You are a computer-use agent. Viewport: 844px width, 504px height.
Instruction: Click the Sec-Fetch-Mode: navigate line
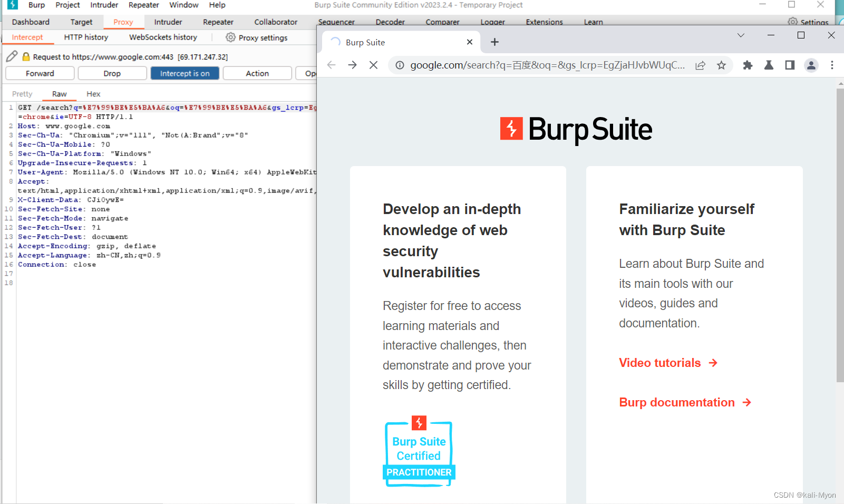[x=73, y=218]
